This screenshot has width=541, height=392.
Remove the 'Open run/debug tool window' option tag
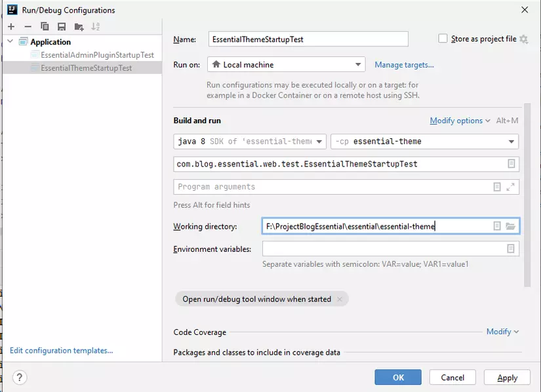(339, 300)
